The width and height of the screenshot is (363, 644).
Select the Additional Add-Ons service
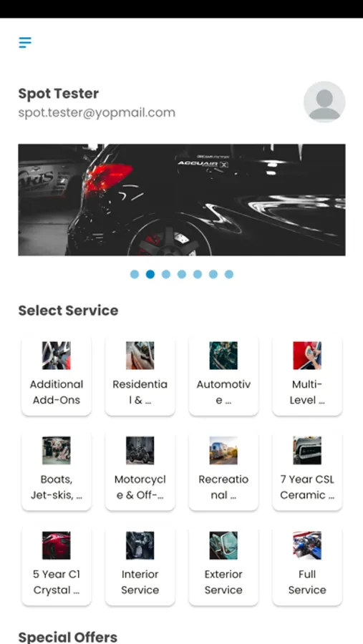[x=57, y=376]
